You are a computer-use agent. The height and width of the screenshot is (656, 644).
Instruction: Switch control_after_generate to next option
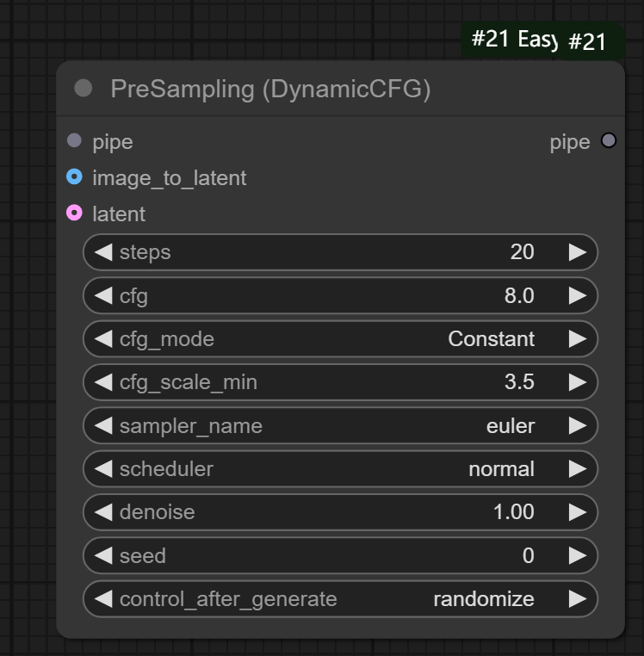point(577,599)
